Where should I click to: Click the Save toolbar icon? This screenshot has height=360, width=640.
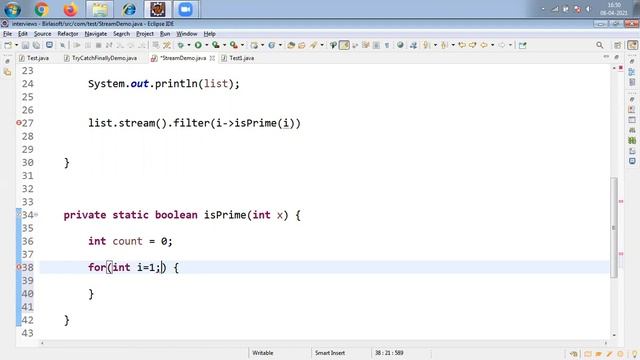[25, 45]
